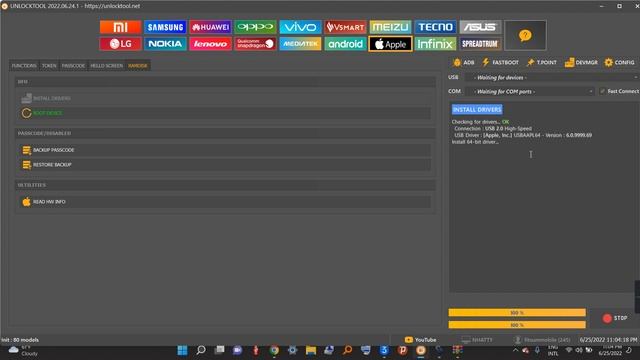This screenshot has width=640, height=360.
Task: Select the Apple brand logo
Action: [x=390, y=44]
